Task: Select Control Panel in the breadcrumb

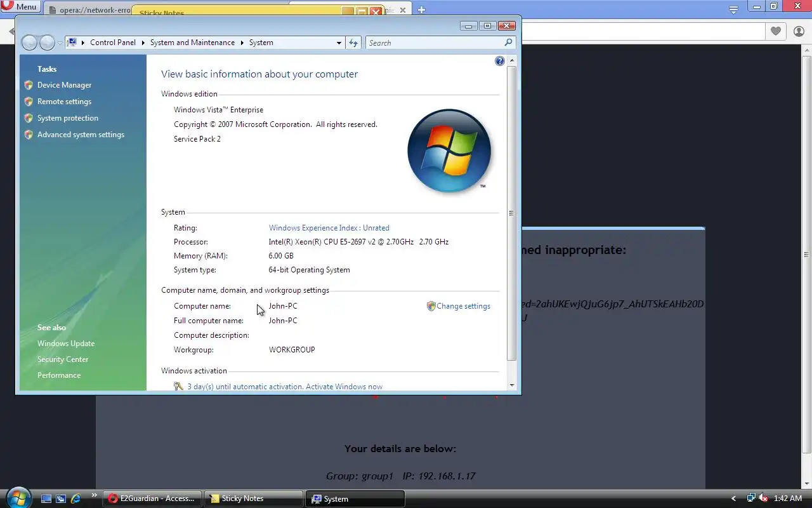Action: [113, 43]
